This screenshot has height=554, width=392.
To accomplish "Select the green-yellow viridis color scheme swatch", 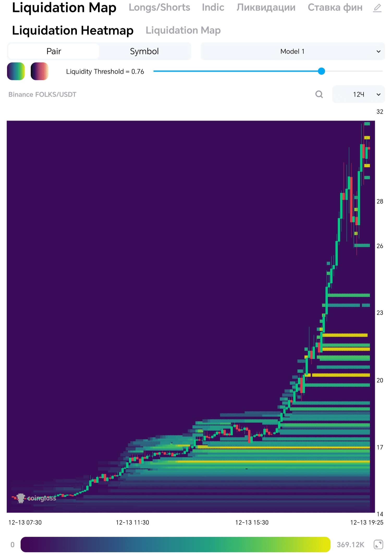I will pos(16,71).
